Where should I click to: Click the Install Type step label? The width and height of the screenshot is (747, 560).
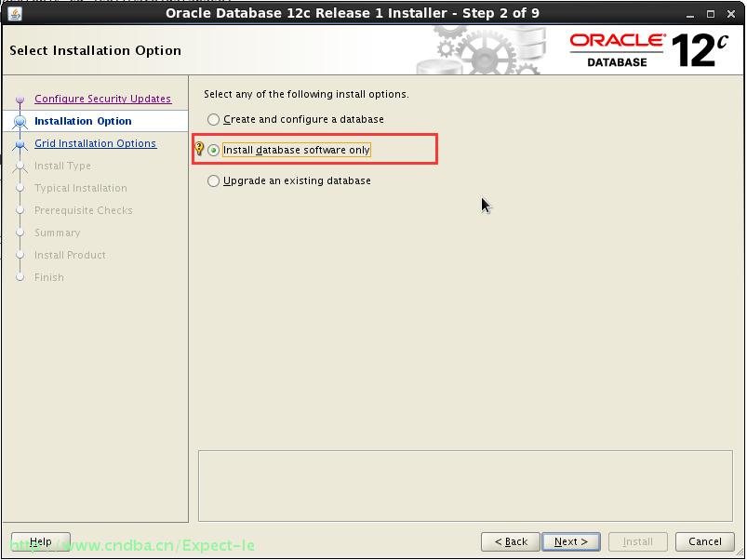click(62, 166)
